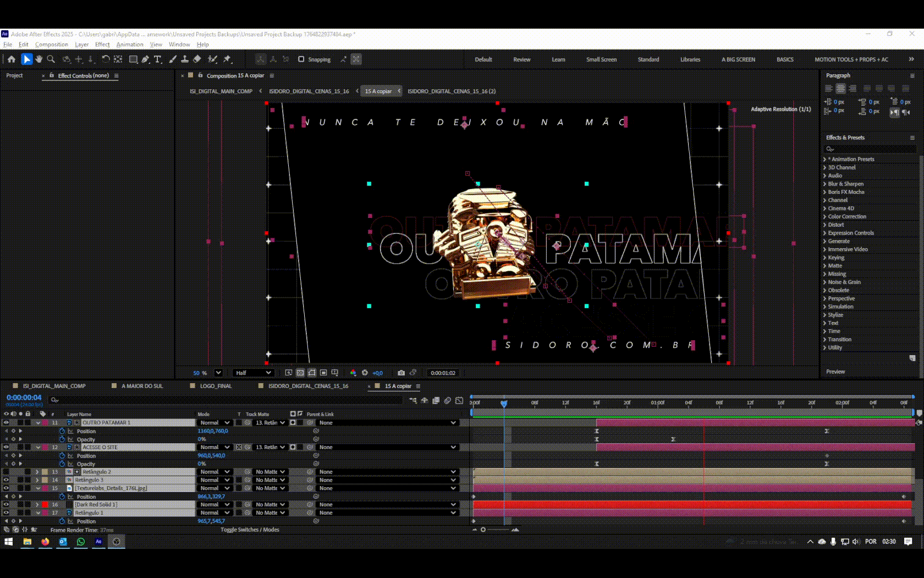Image resolution: width=924 pixels, height=578 pixels.
Task: Expand the Retângulo 2 layer
Action: coord(38,472)
